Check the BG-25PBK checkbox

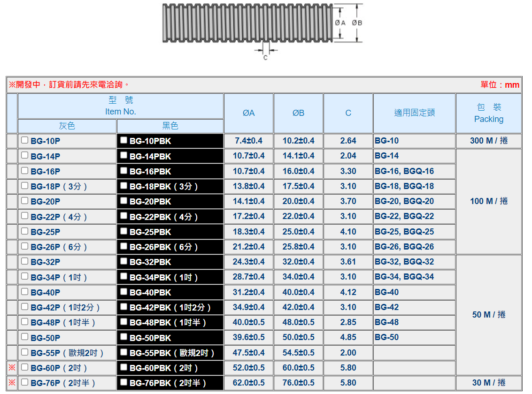pyautogui.click(x=124, y=231)
